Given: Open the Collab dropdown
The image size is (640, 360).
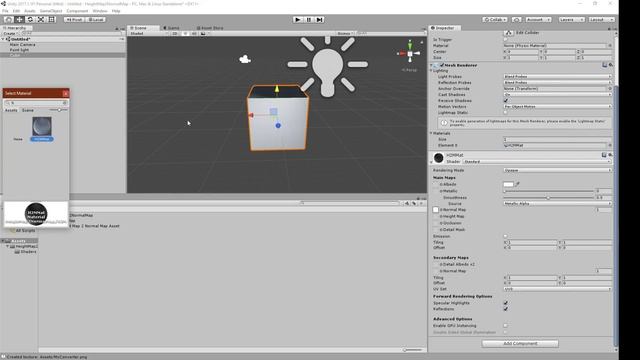Looking at the screenshot, I should pyautogui.click(x=495, y=20).
